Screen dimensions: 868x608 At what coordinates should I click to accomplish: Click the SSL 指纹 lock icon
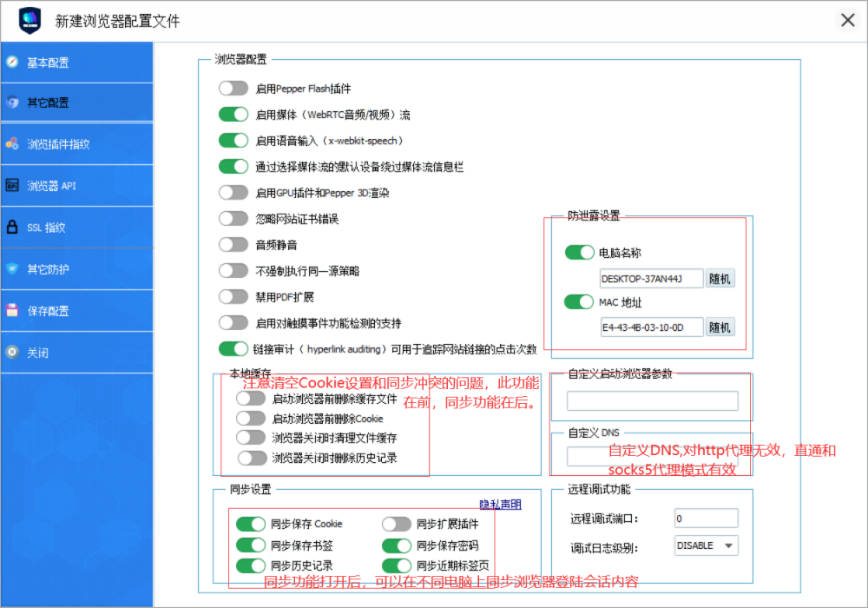12,228
